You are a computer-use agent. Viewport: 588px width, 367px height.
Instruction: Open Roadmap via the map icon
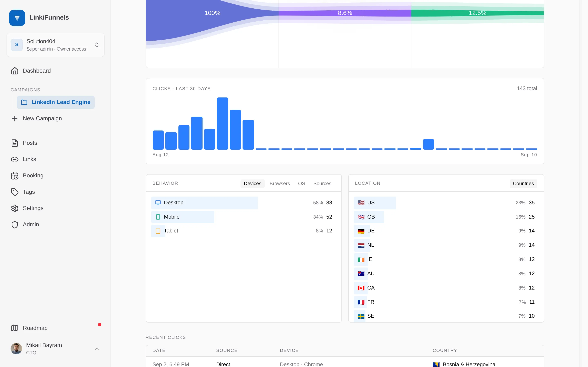[14, 328]
